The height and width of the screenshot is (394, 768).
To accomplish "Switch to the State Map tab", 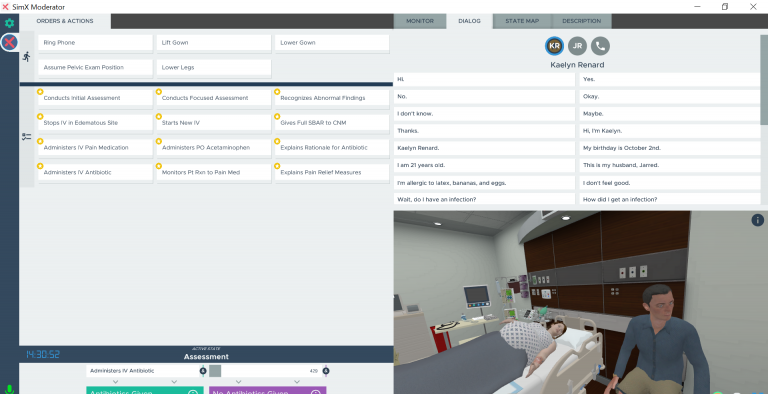I will [x=522, y=21].
